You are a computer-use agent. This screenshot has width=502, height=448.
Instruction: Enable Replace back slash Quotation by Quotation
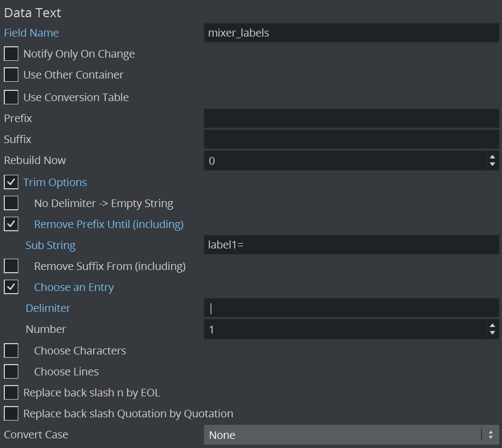(x=11, y=414)
